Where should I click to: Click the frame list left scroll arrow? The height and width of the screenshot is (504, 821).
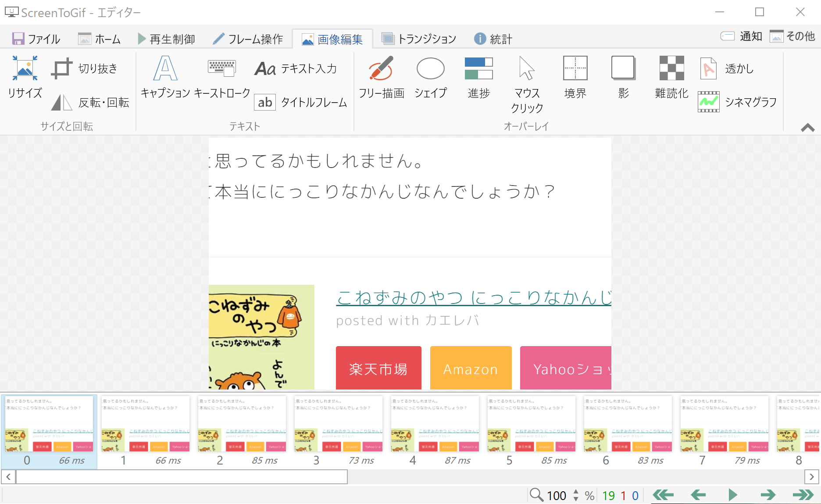[8, 477]
